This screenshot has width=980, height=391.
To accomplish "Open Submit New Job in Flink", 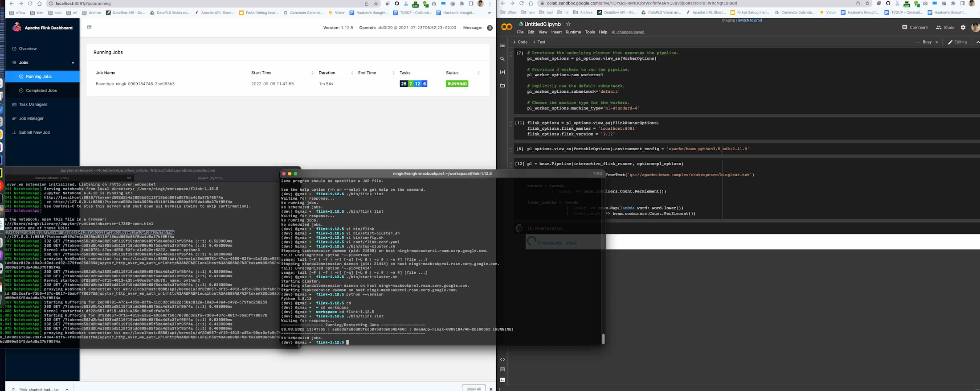I will (34, 132).
